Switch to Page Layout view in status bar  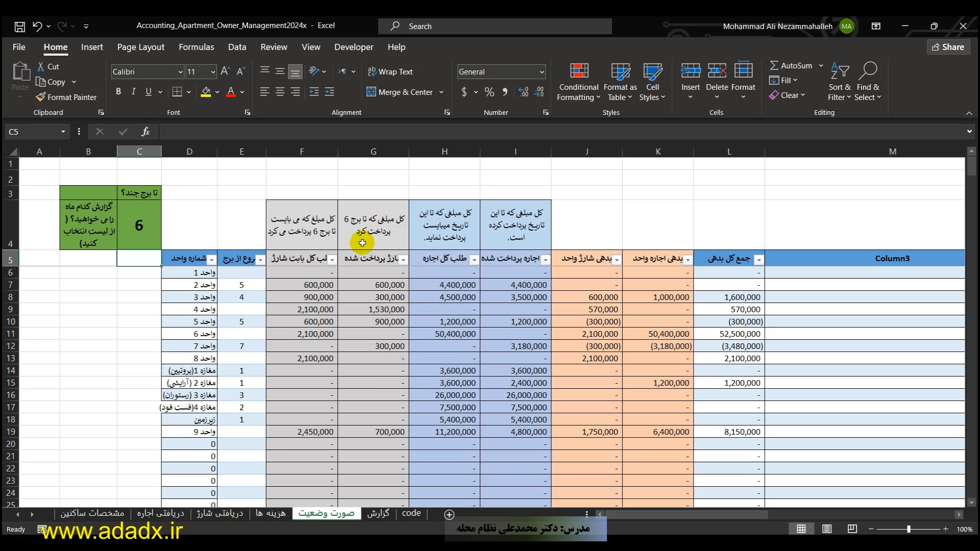click(827, 529)
